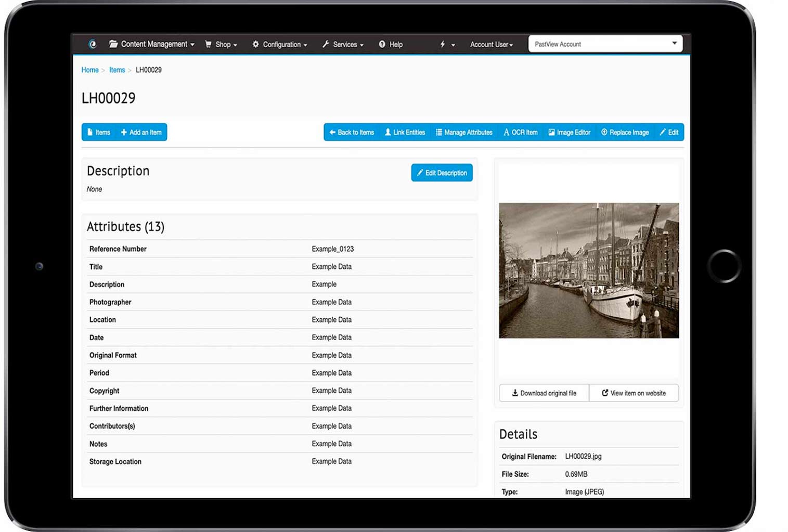Click the caret next to Shop

coord(235,45)
